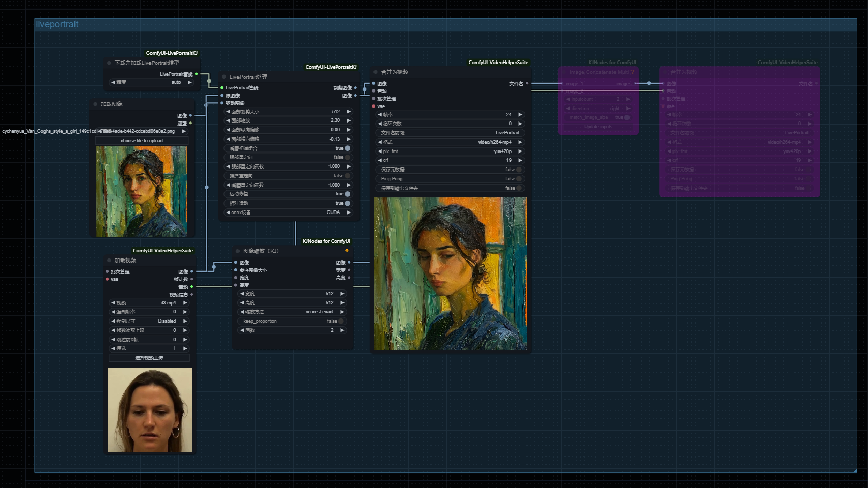Increase 面部缩放 value 2.30 with right arrow
868x488 pixels.
pos(349,120)
